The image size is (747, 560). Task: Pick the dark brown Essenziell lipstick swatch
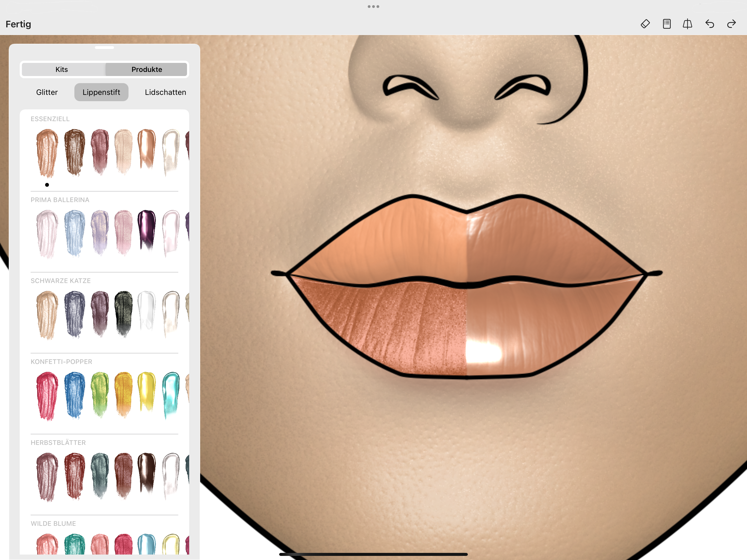tap(75, 152)
